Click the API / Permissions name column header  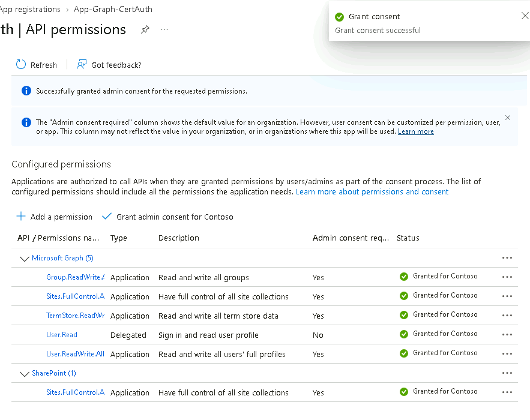click(x=58, y=238)
